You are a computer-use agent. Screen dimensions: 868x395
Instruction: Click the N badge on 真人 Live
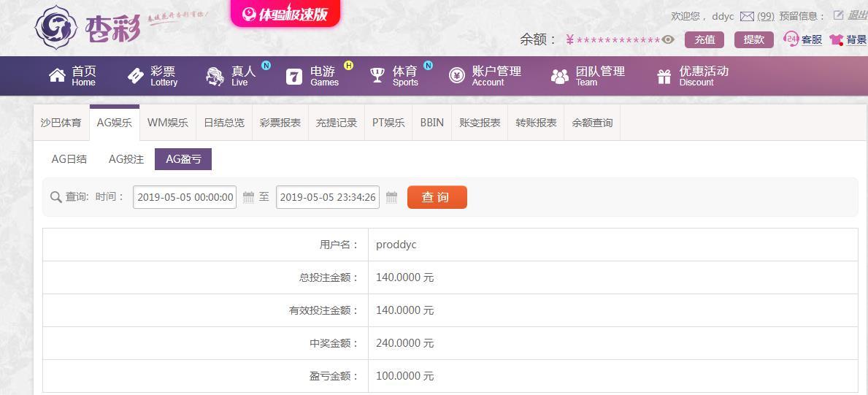click(266, 66)
